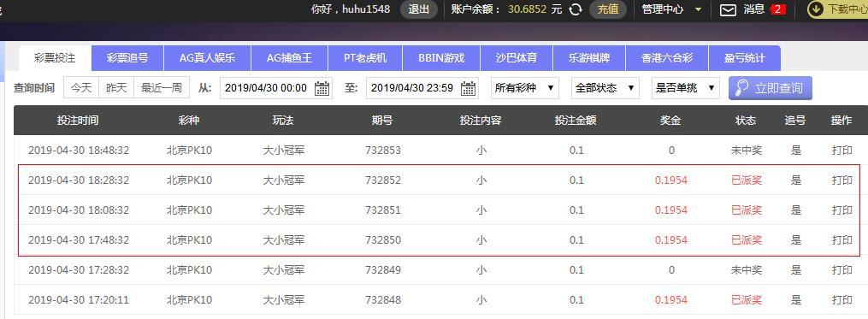Screen dimensions: 868x319
Task: Open the 沙巴体育 tab
Action: coord(516,58)
